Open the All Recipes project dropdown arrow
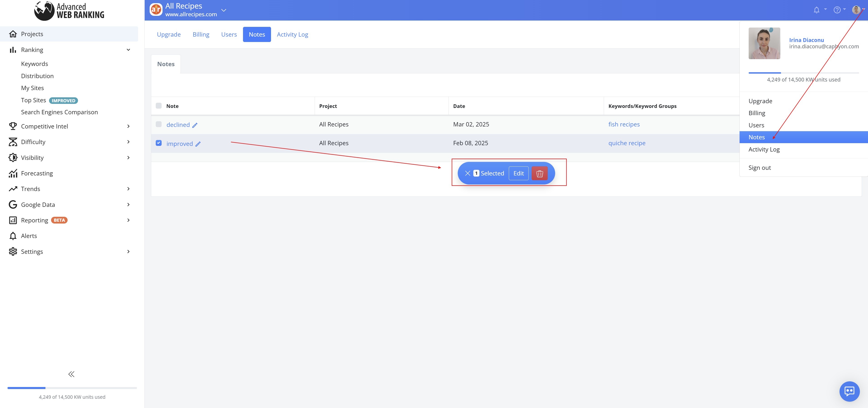Screen dimensions: 868x408 (x=223, y=10)
